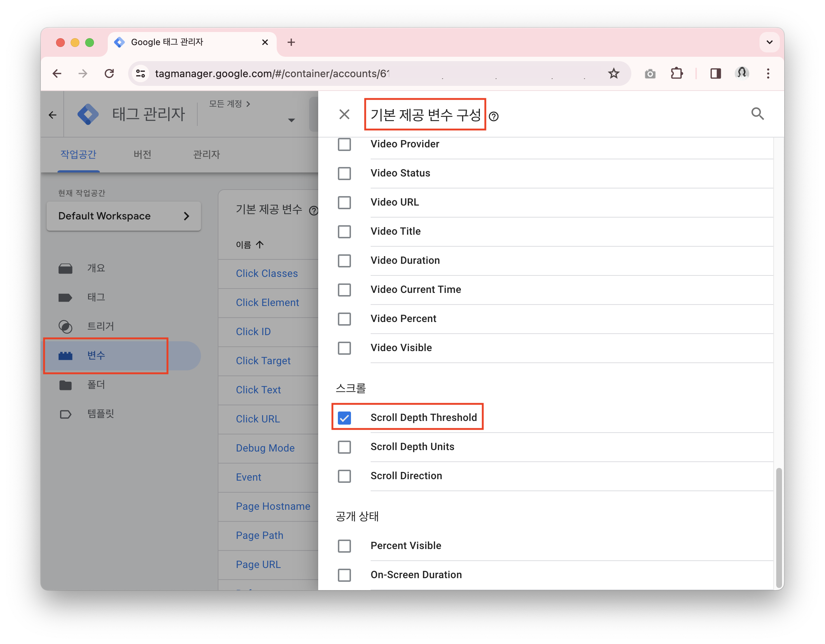Open a new browser tab
825x644 pixels.
point(291,42)
